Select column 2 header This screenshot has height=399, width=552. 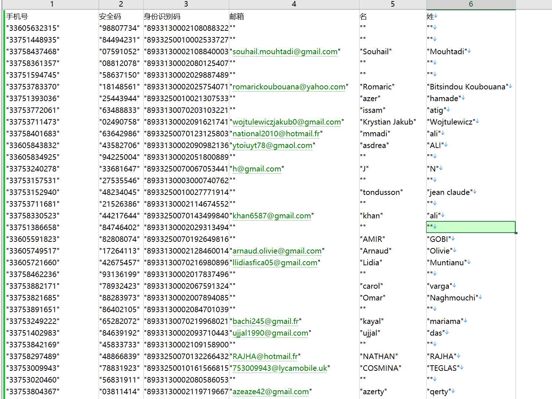[121, 4]
